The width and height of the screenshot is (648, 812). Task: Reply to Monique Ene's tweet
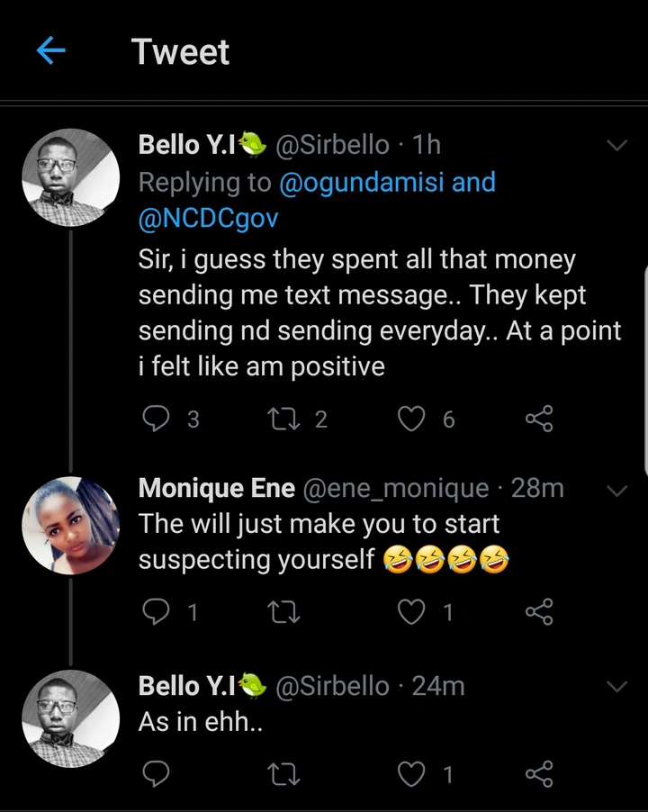(157, 613)
